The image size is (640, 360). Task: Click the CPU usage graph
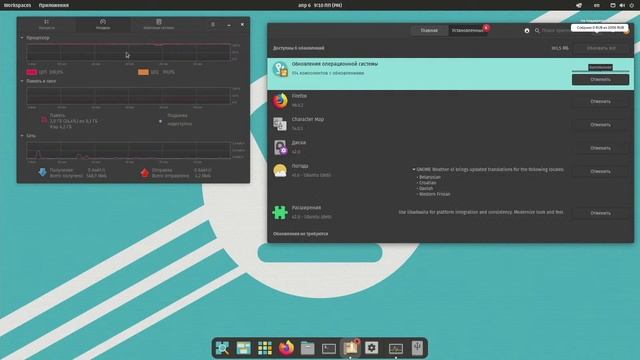[129, 52]
